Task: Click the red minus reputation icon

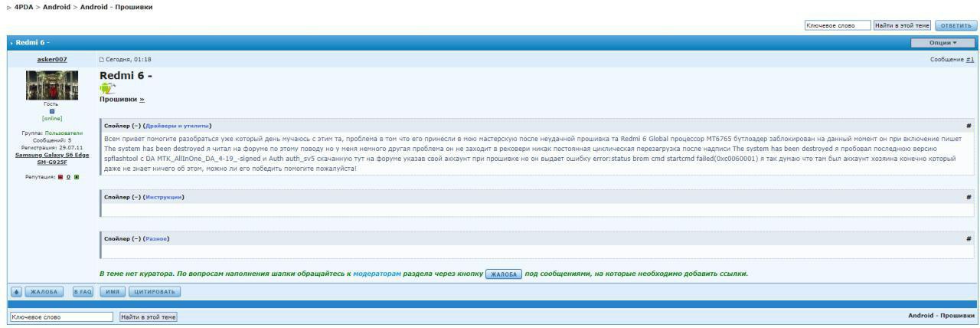Action: [x=60, y=177]
